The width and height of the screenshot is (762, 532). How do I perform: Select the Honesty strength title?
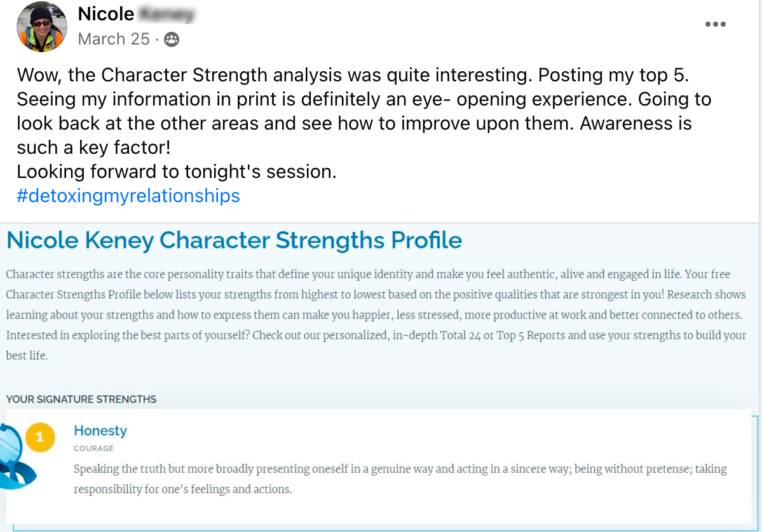pos(100,430)
